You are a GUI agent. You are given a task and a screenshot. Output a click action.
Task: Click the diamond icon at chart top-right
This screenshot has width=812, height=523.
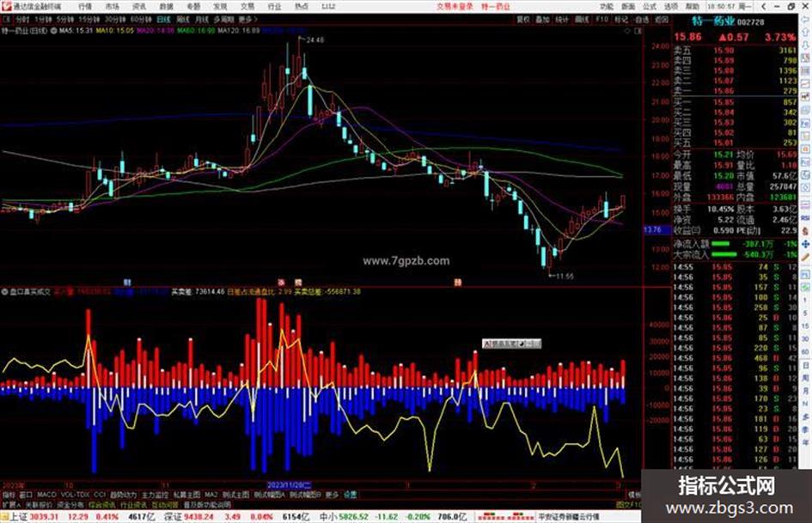click(x=627, y=31)
